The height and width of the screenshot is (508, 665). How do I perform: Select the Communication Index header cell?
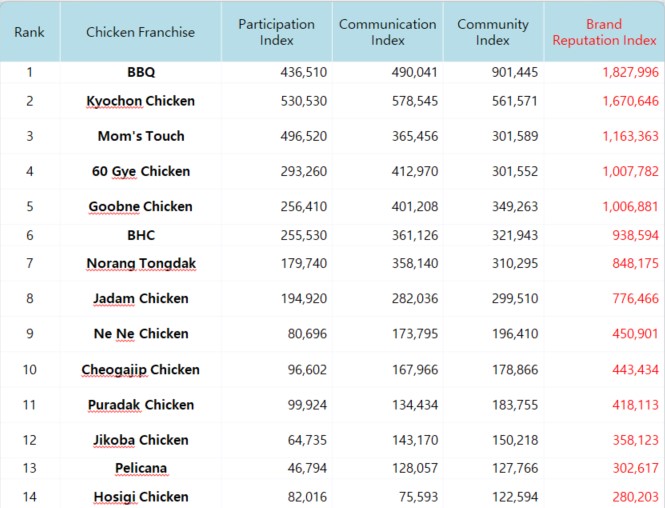coord(388,32)
